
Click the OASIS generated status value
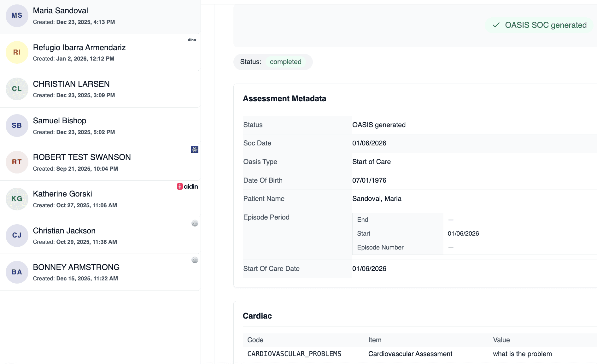pyautogui.click(x=379, y=125)
